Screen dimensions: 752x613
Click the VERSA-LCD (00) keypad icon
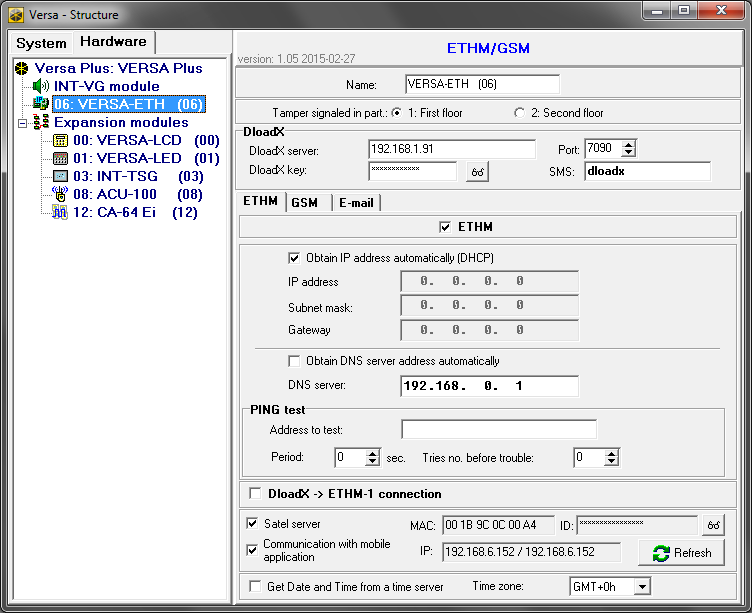point(60,141)
